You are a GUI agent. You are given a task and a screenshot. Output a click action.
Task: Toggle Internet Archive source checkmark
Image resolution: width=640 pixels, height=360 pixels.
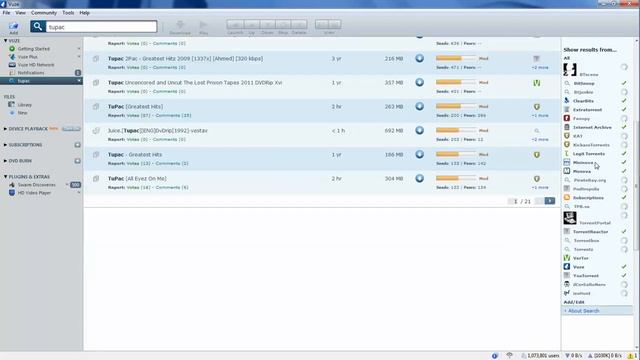[624, 127]
